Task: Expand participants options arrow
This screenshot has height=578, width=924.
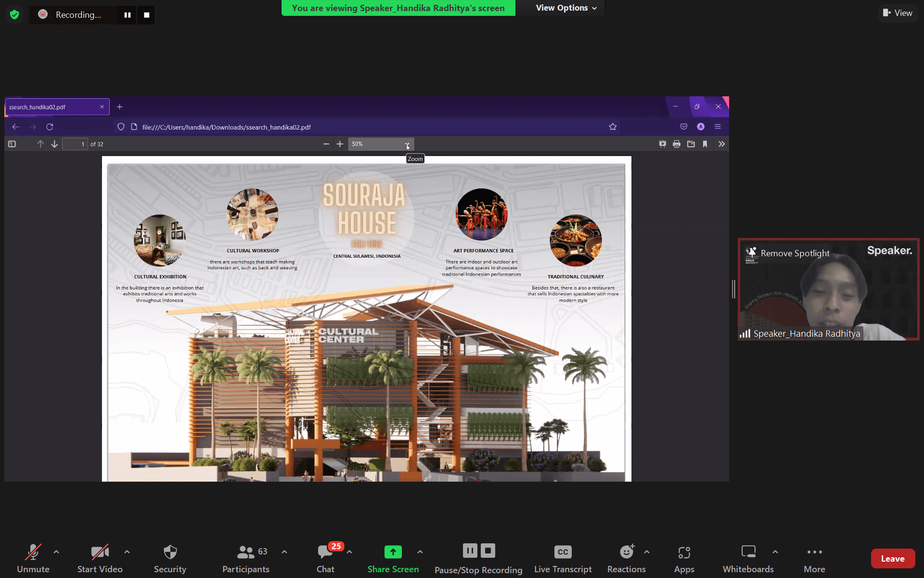Action: tap(284, 552)
